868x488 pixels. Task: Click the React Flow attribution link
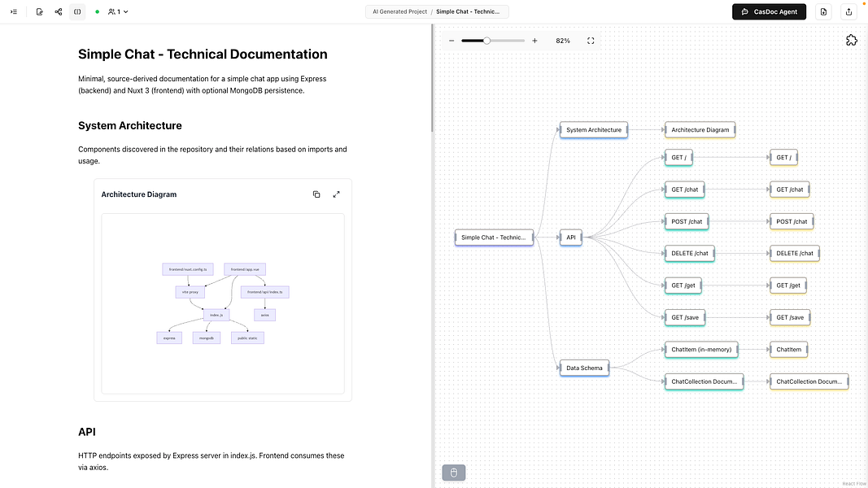coord(855,484)
